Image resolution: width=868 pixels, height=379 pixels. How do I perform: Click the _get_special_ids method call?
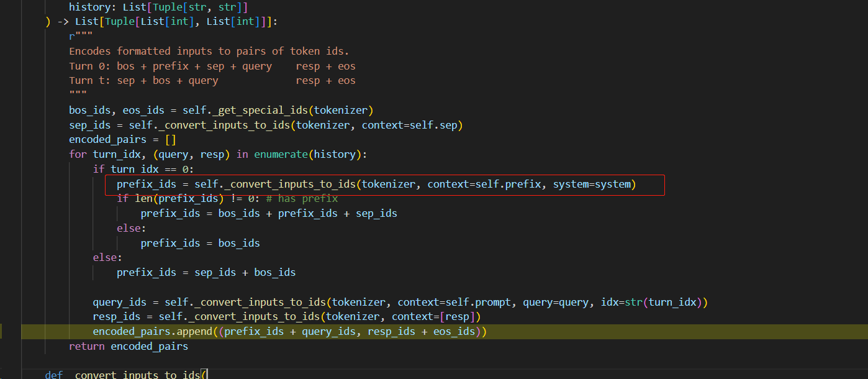(x=260, y=110)
